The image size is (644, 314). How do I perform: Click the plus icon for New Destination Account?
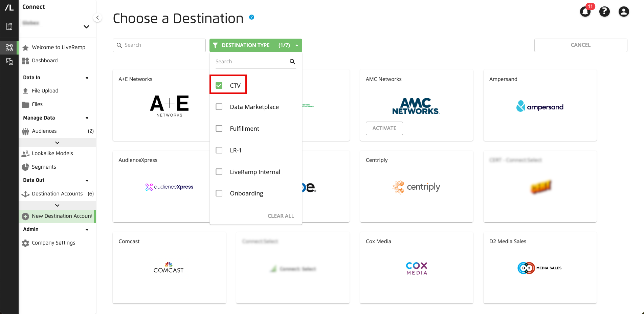[x=25, y=216]
